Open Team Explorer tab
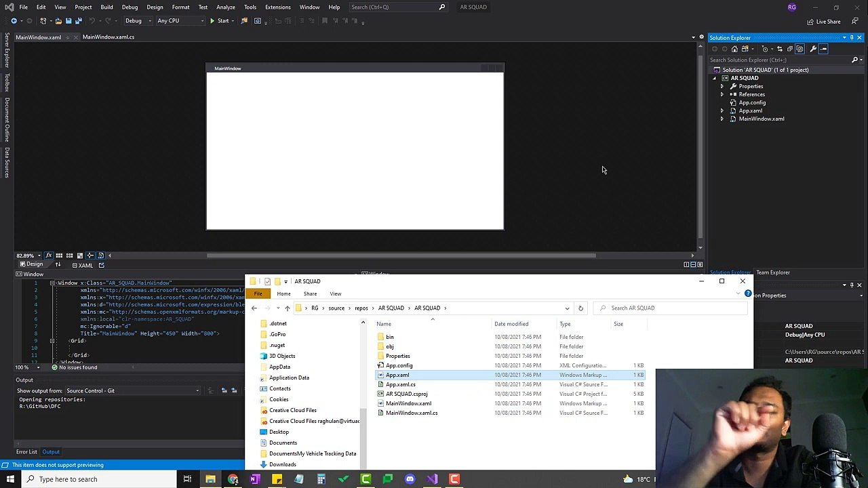Image resolution: width=868 pixels, height=488 pixels. click(773, 272)
